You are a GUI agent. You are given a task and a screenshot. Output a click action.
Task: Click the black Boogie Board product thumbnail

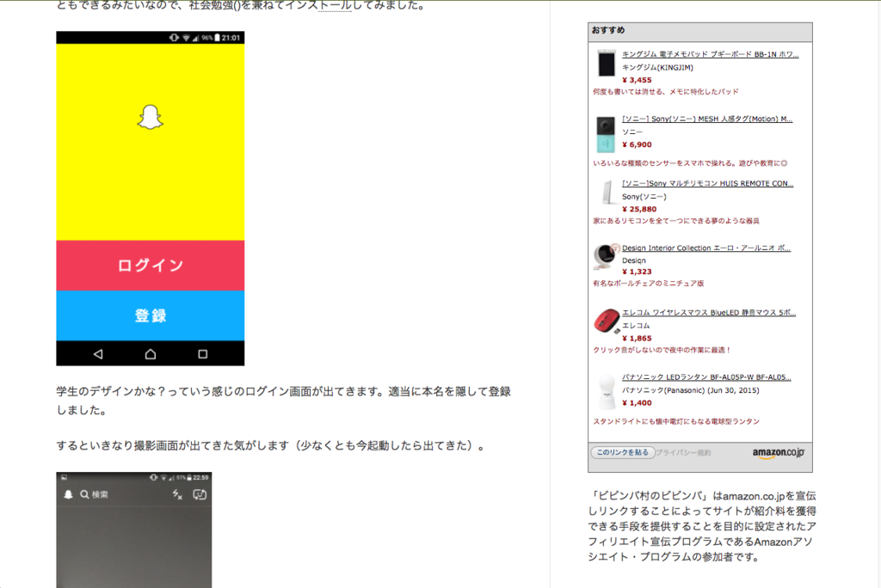(x=606, y=63)
